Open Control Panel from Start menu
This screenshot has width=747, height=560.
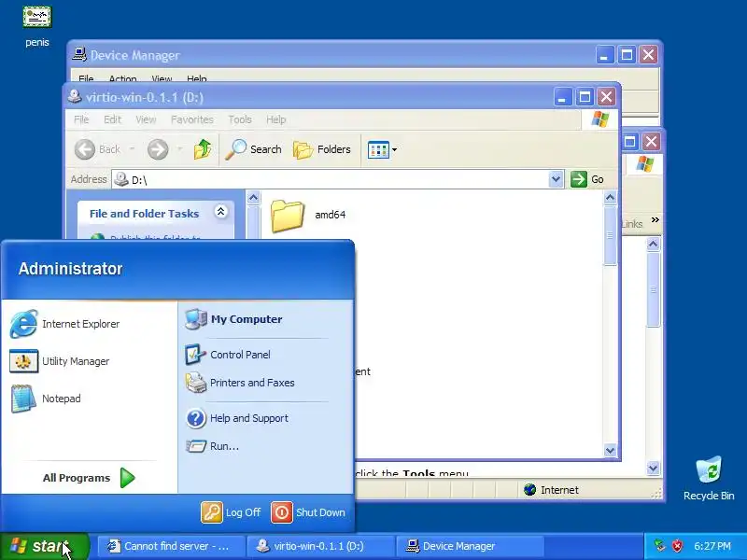(x=228, y=355)
